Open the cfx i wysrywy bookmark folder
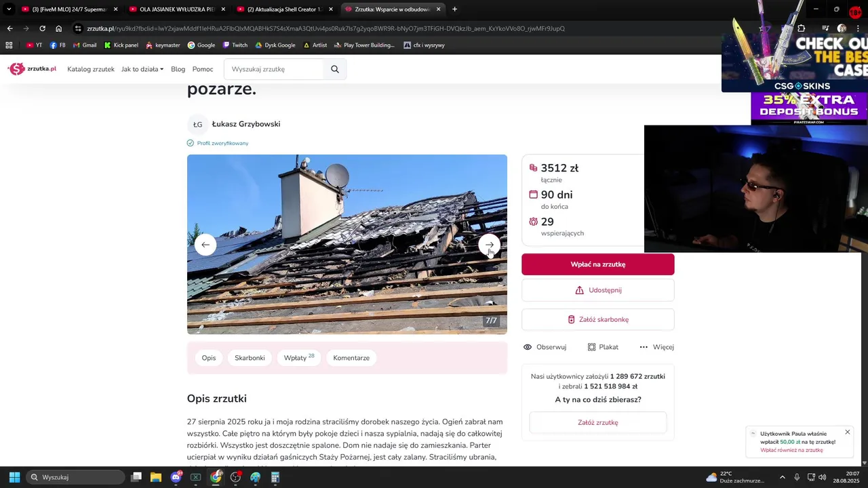Screen dimensions: 868x488 [x=424, y=45]
